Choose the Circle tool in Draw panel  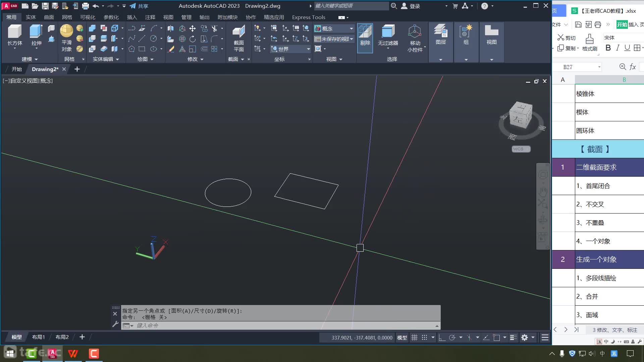[x=154, y=39]
